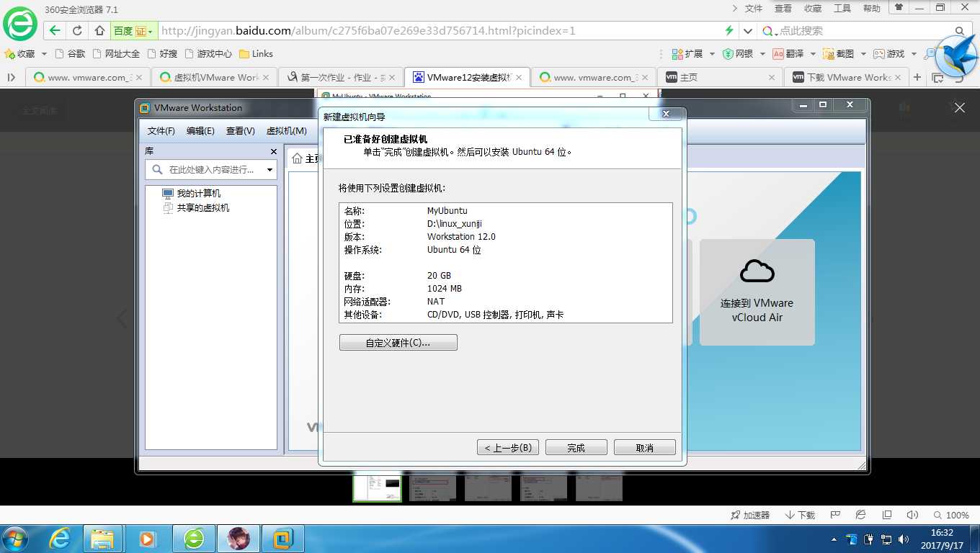Click the 完成 button in wizard
The height and width of the screenshot is (553, 980).
[x=576, y=447]
